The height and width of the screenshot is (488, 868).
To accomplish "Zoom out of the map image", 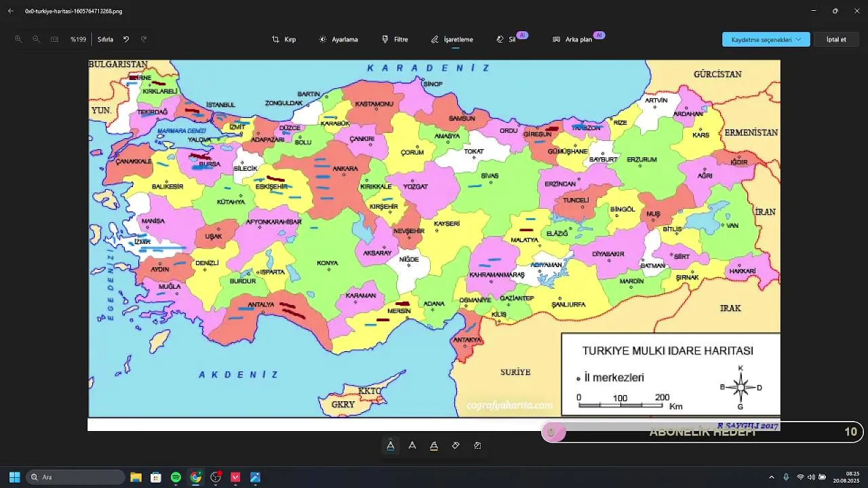I will (x=36, y=39).
